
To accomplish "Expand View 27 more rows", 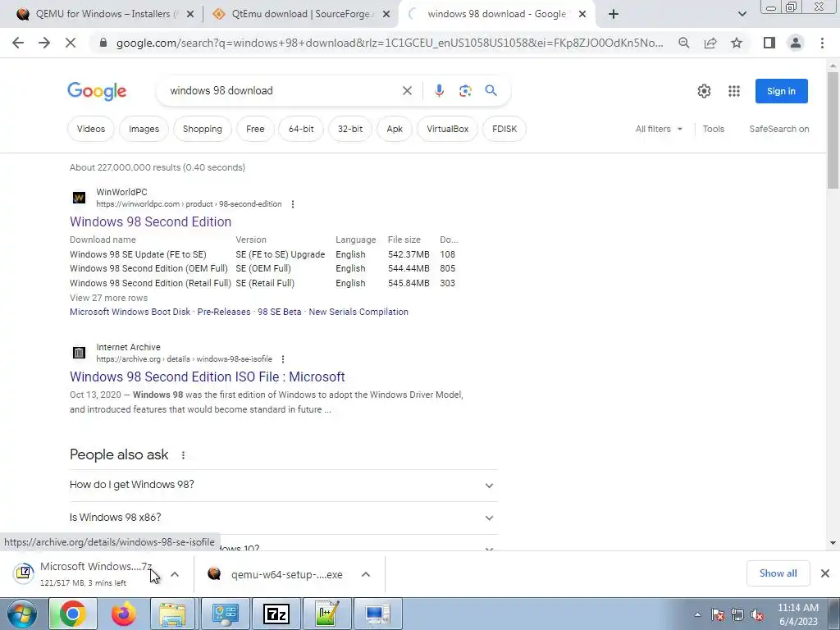I will 109,298.
